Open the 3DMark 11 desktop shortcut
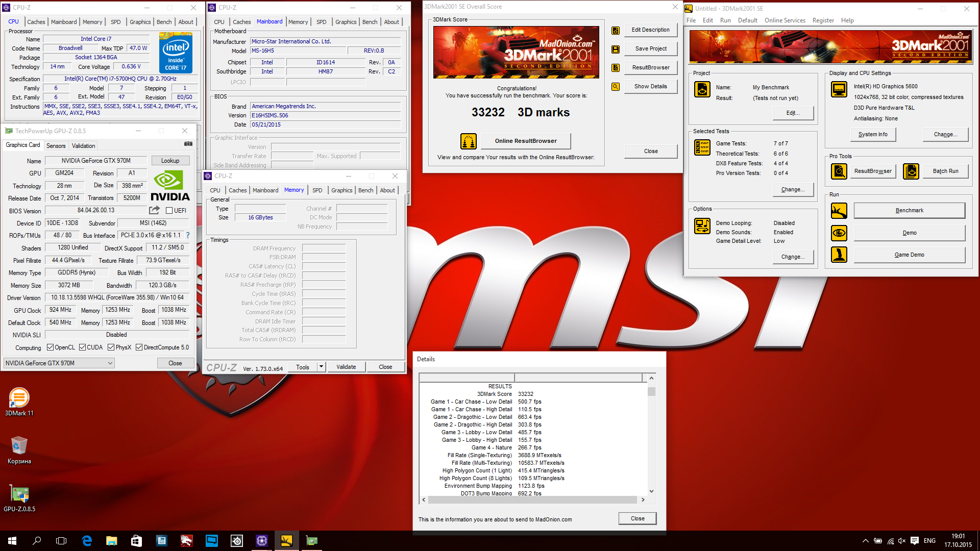The width and height of the screenshot is (980, 551). click(19, 403)
